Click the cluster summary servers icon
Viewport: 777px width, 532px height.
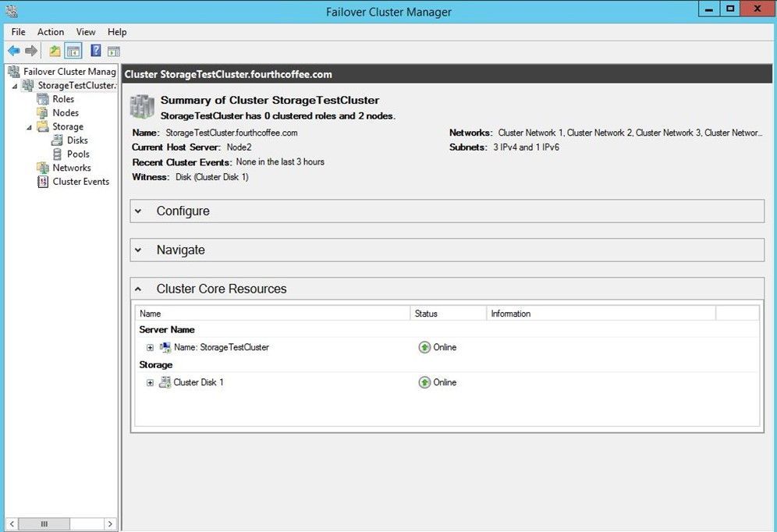(142, 107)
